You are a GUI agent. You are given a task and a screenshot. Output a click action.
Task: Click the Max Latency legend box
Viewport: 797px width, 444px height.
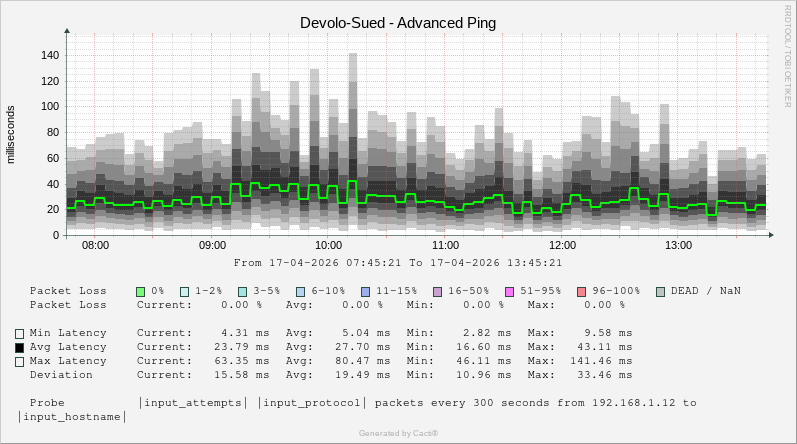[19, 361]
